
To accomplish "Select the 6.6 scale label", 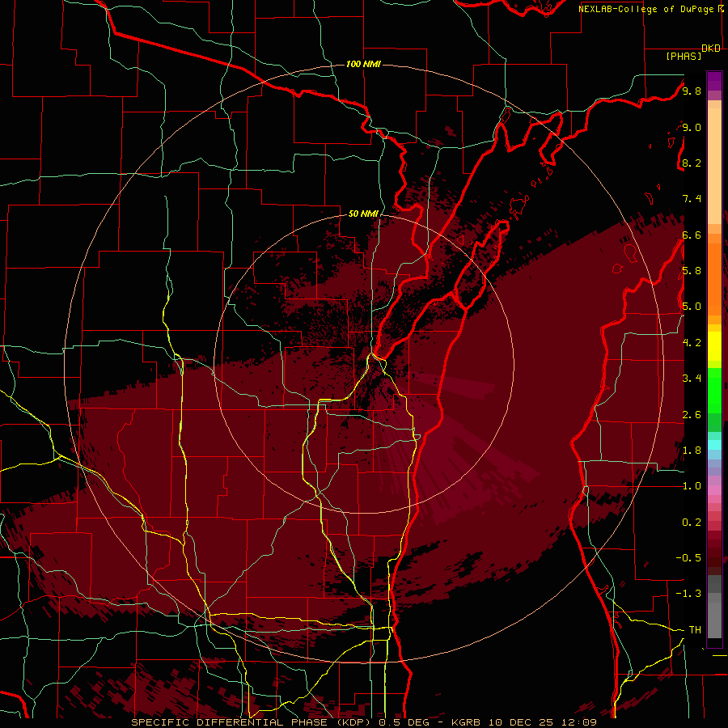I will pos(692,235).
